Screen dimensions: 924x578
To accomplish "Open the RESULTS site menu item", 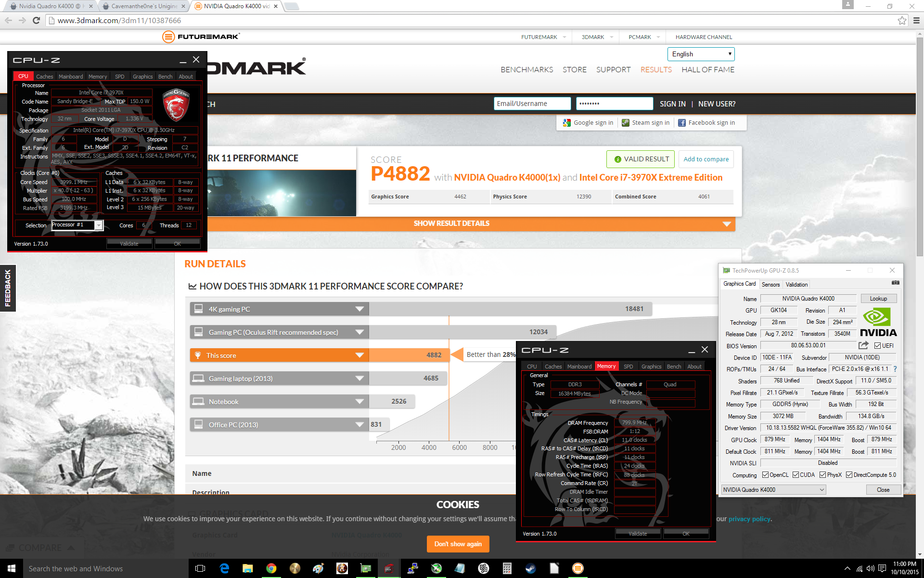I will [x=656, y=70].
